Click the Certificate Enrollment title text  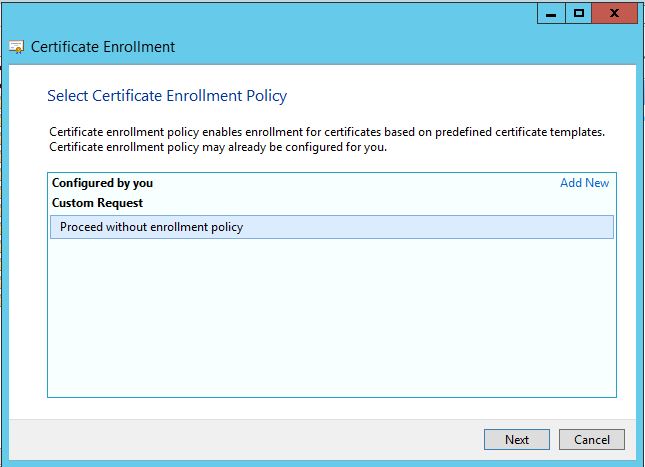(x=103, y=47)
